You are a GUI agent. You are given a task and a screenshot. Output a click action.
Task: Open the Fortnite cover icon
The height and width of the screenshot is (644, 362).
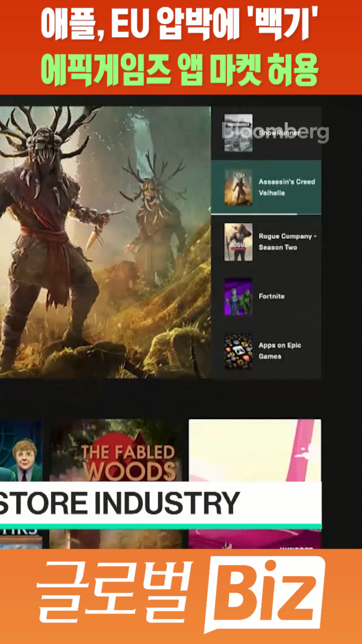(238, 297)
